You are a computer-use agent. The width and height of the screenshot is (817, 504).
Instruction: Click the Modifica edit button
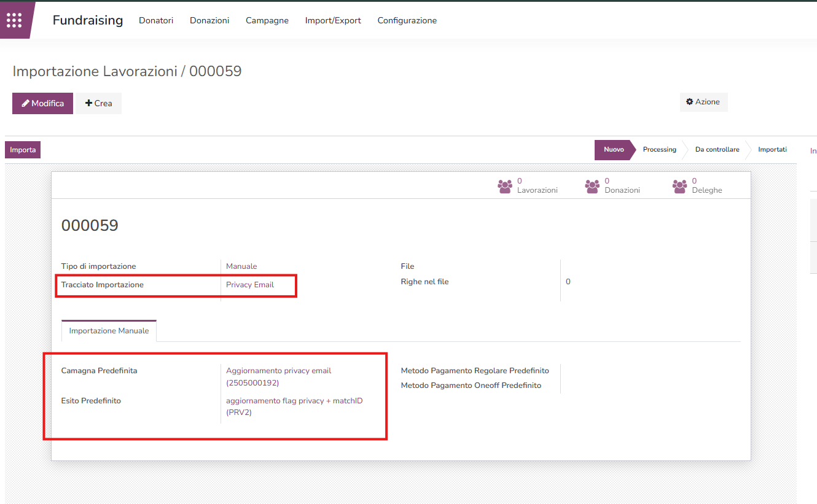point(42,103)
